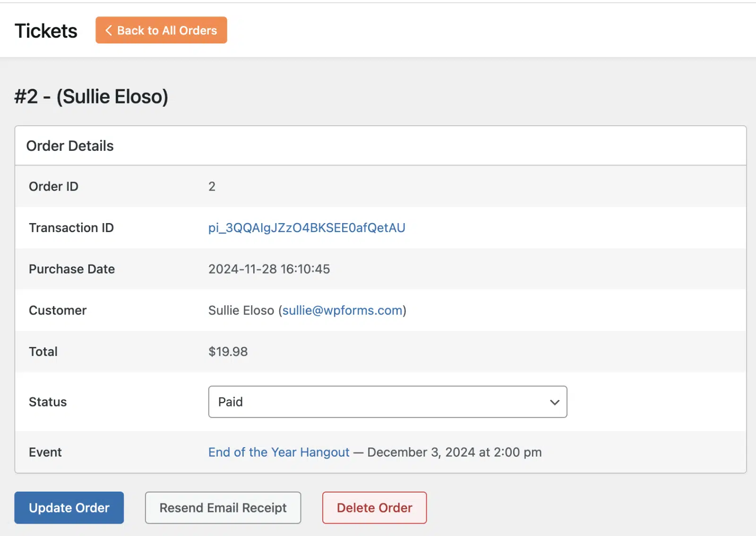Click the Tickets page title
The width and height of the screenshot is (756, 536).
pyautogui.click(x=46, y=31)
